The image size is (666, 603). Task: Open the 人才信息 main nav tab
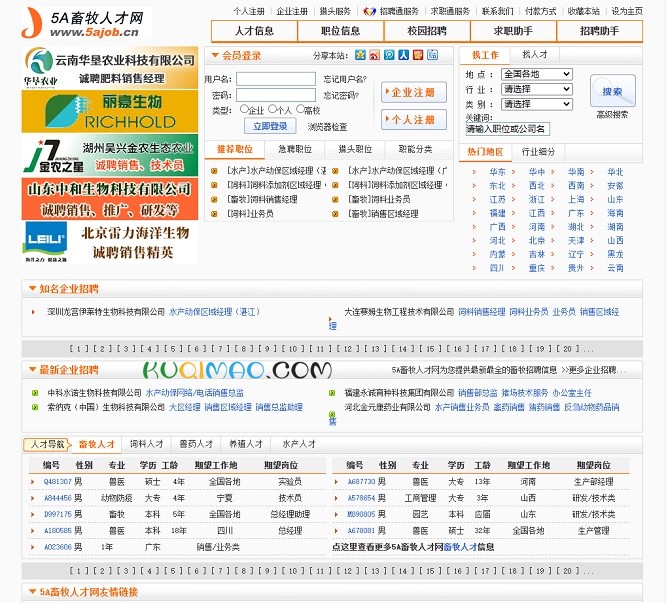(x=254, y=31)
